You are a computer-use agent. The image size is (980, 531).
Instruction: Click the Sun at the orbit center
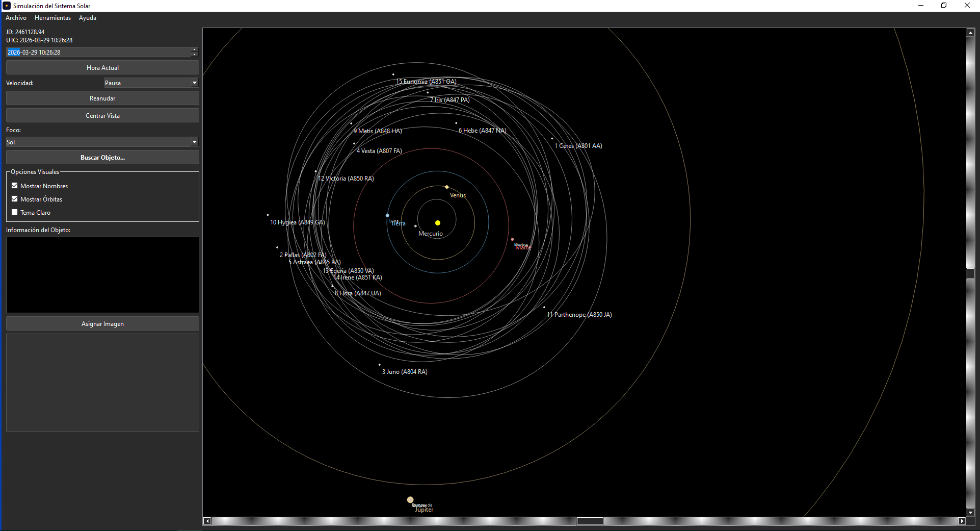click(438, 223)
